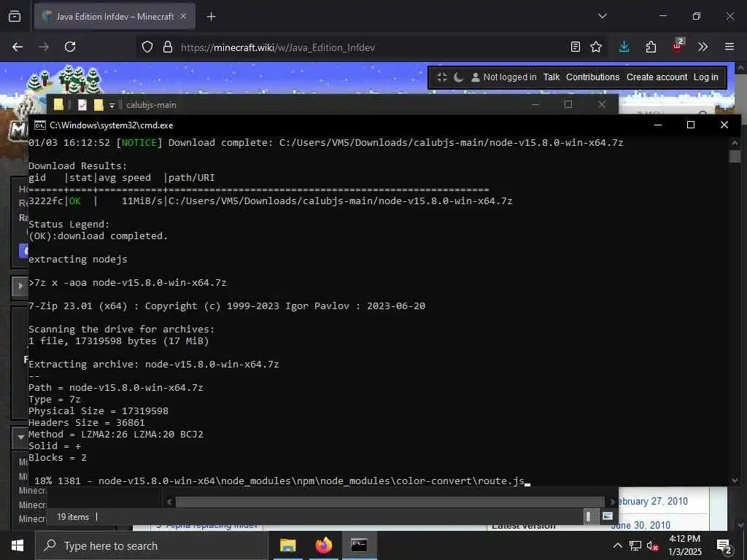Open the Windows Start menu
Viewport: 747px width, 560px height.
pyautogui.click(x=18, y=545)
